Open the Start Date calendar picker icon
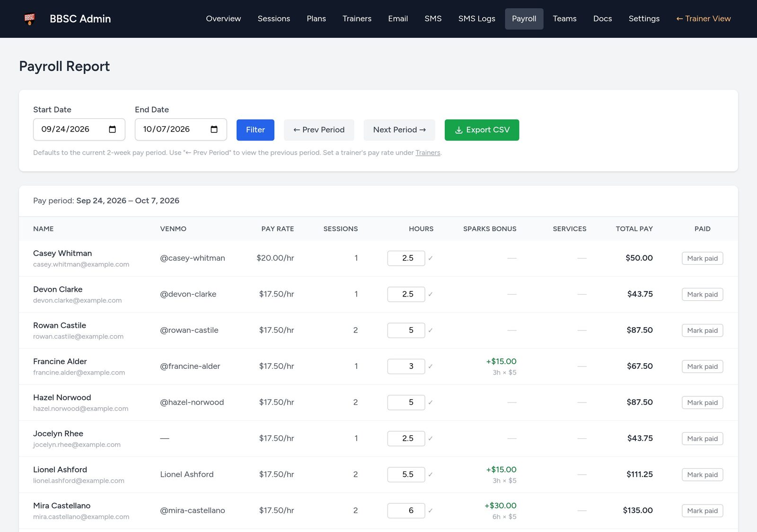The image size is (757, 532). [112, 130]
